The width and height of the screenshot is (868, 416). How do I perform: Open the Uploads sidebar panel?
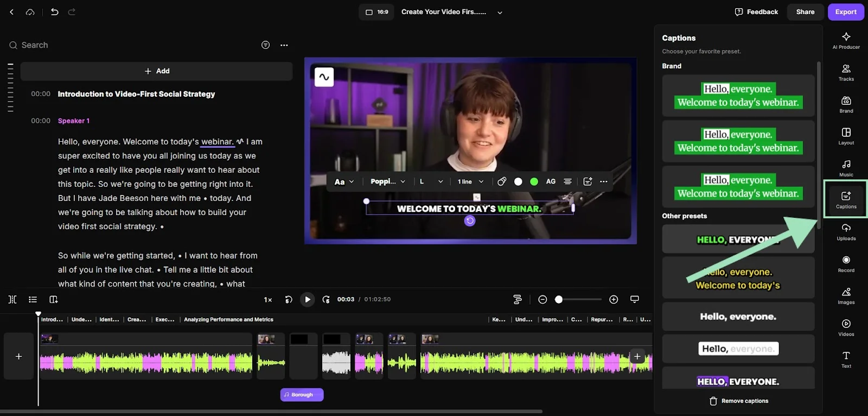846,232
